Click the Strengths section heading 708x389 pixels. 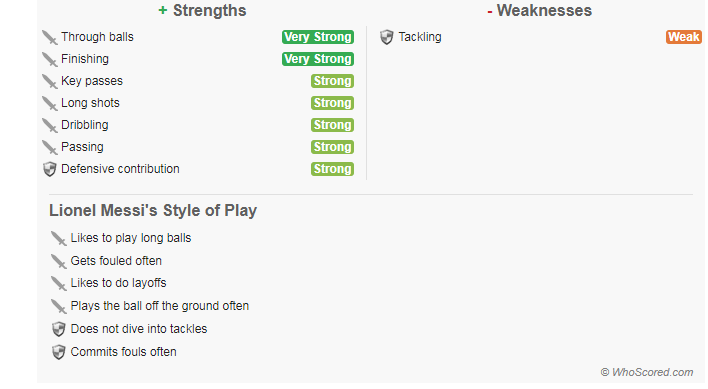[x=202, y=10]
